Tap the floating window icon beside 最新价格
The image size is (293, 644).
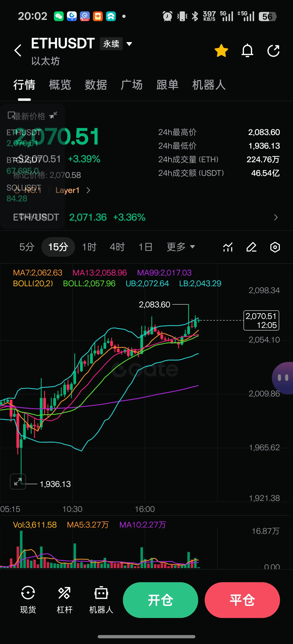11,115
